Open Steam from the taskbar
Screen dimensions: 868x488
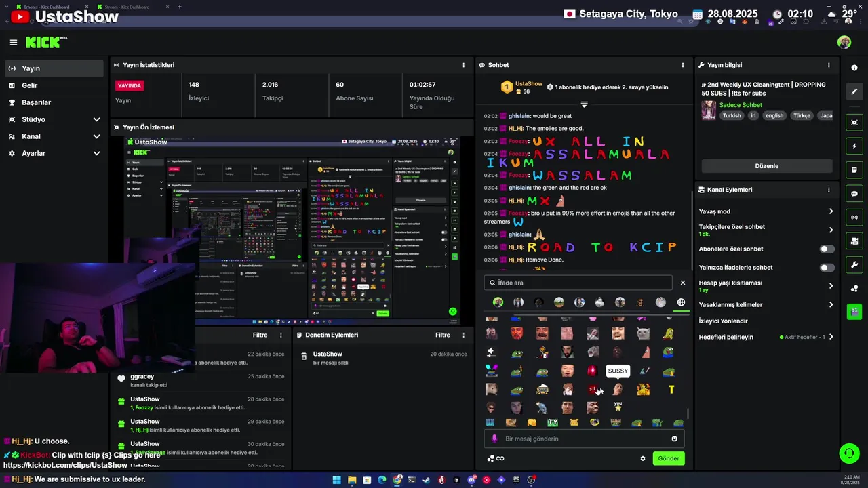pyautogui.click(x=426, y=480)
